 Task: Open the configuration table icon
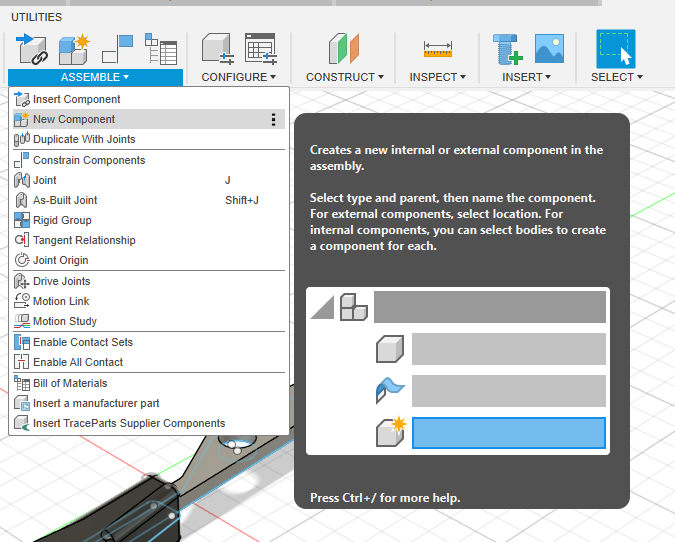[x=260, y=48]
